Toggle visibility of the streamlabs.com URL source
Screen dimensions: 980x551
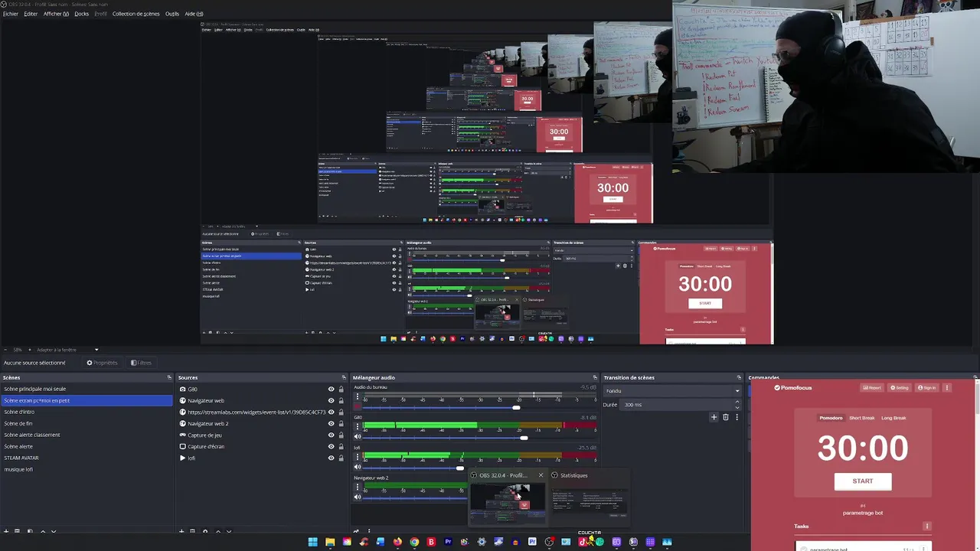pyautogui.click(x=331, y=412)
